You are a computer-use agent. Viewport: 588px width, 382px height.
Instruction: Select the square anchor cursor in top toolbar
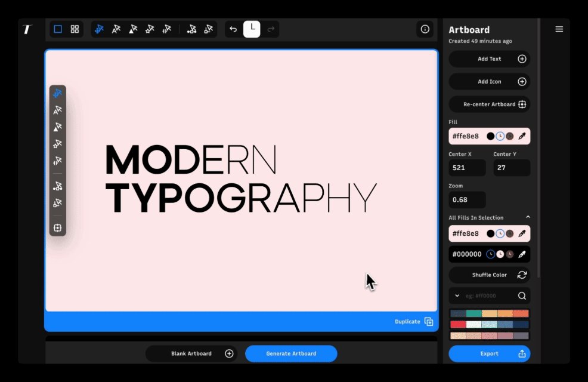209,29
